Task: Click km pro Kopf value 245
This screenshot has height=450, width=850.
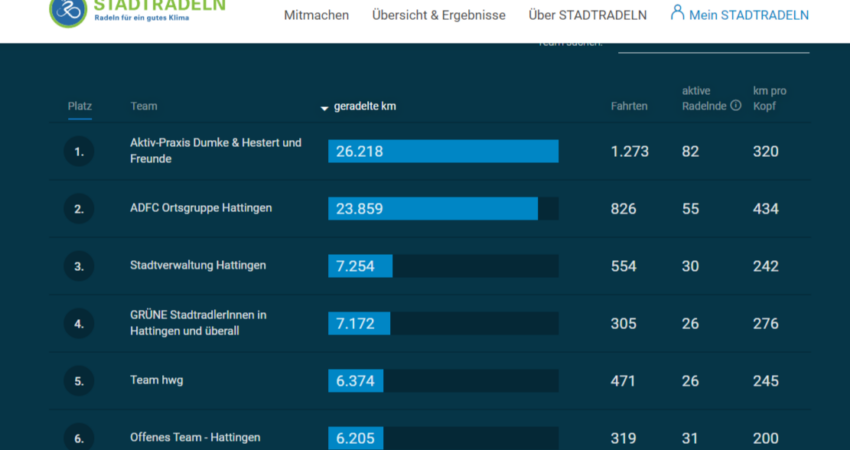Action: coord(765,381)
